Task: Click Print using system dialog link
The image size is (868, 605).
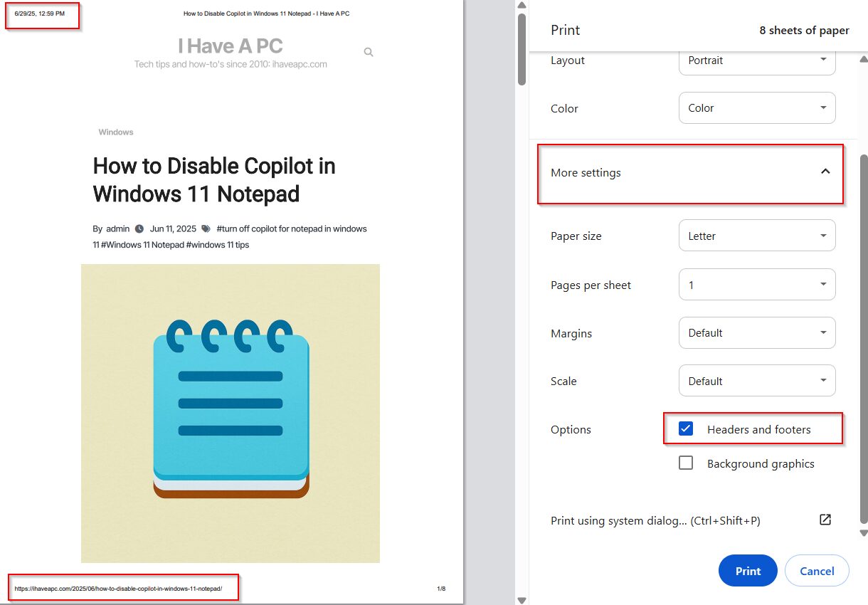Action: (655, 521)
